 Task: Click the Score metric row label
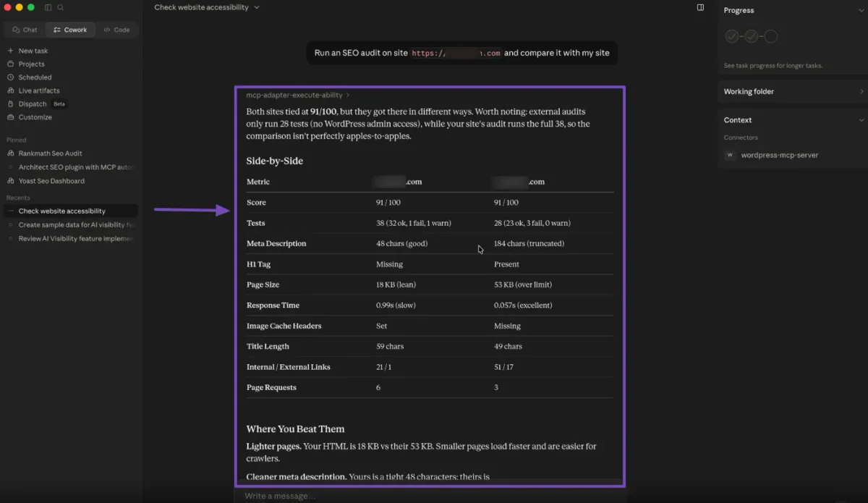256,203
